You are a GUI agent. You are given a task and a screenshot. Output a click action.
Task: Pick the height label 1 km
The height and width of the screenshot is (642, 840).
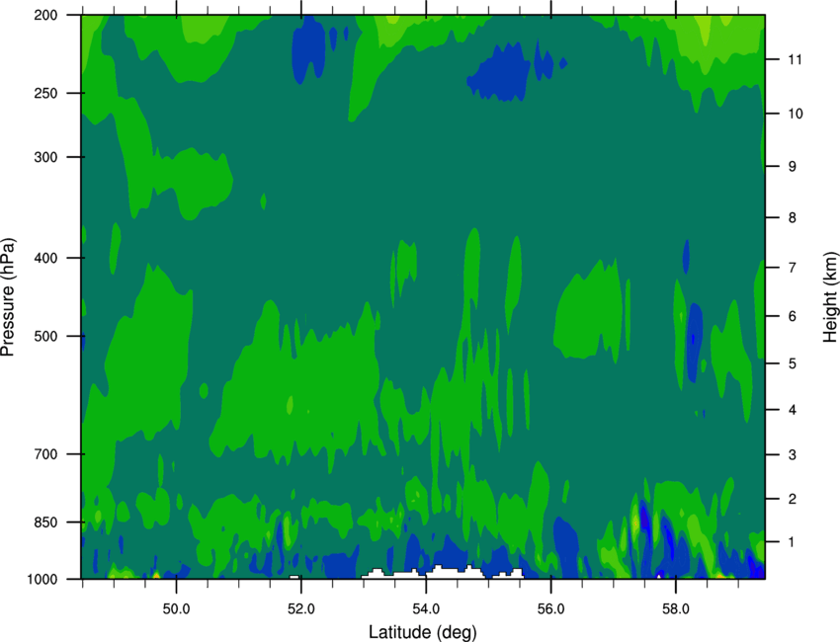[x=793, y=542]
